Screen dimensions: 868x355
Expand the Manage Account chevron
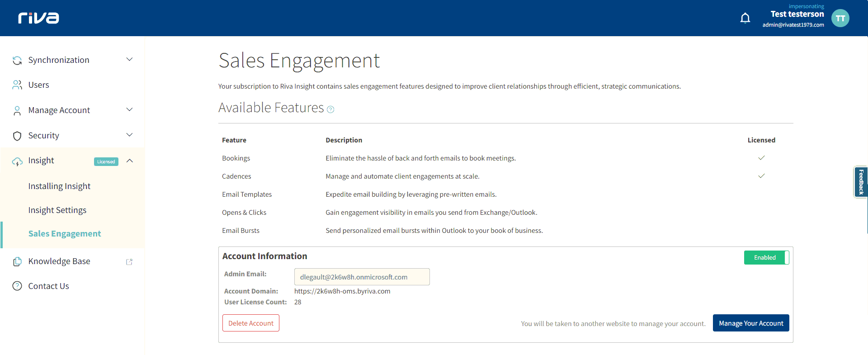[129, 110]
